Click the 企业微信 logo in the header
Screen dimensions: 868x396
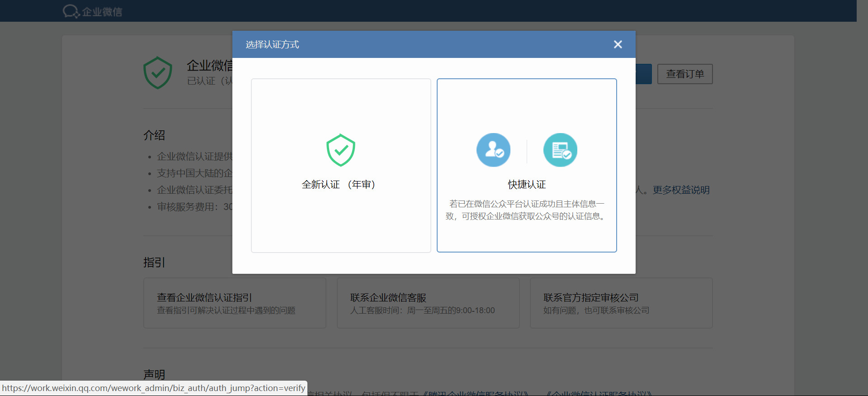point(93,11)
